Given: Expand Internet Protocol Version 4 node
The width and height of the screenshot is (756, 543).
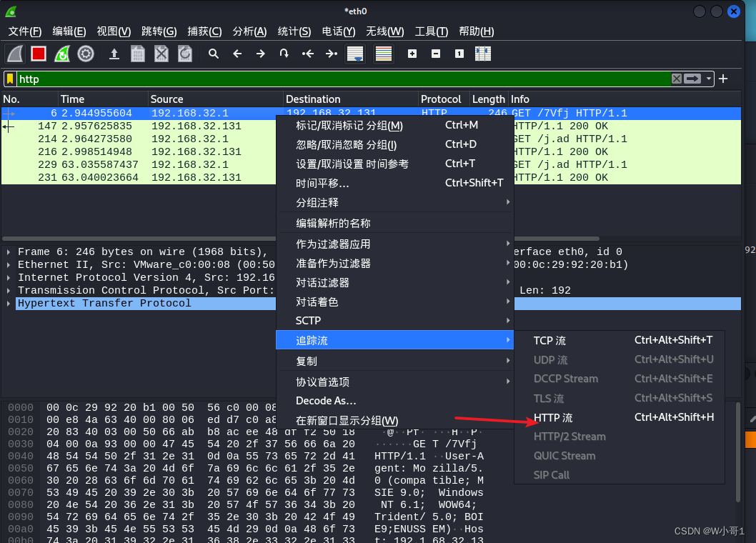Looking at the screenshot, I should (x=9, y=278).
